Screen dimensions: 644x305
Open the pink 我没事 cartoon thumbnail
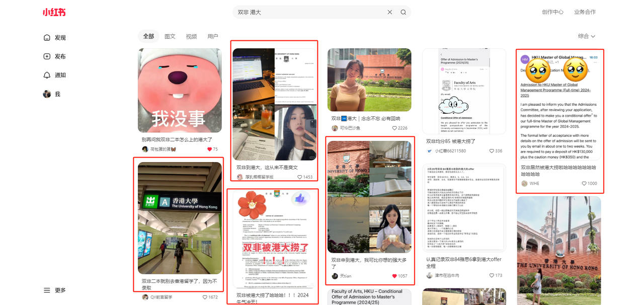point(180,90)
